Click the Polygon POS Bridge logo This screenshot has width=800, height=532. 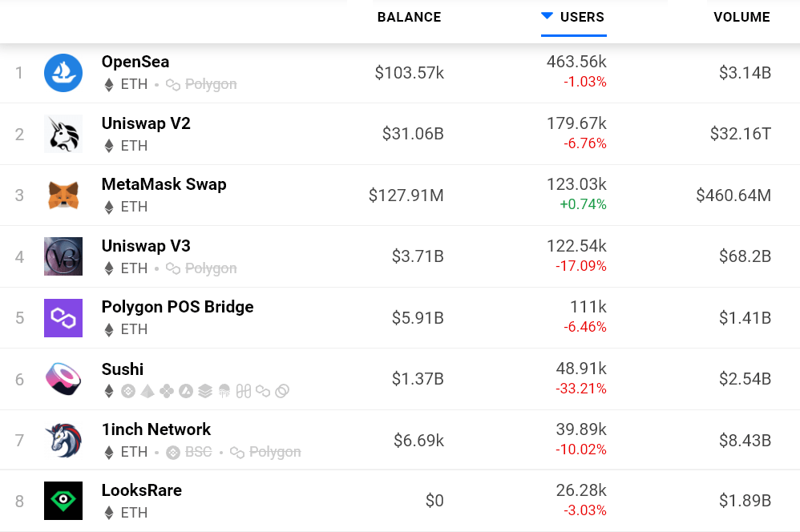pos(63,317)
